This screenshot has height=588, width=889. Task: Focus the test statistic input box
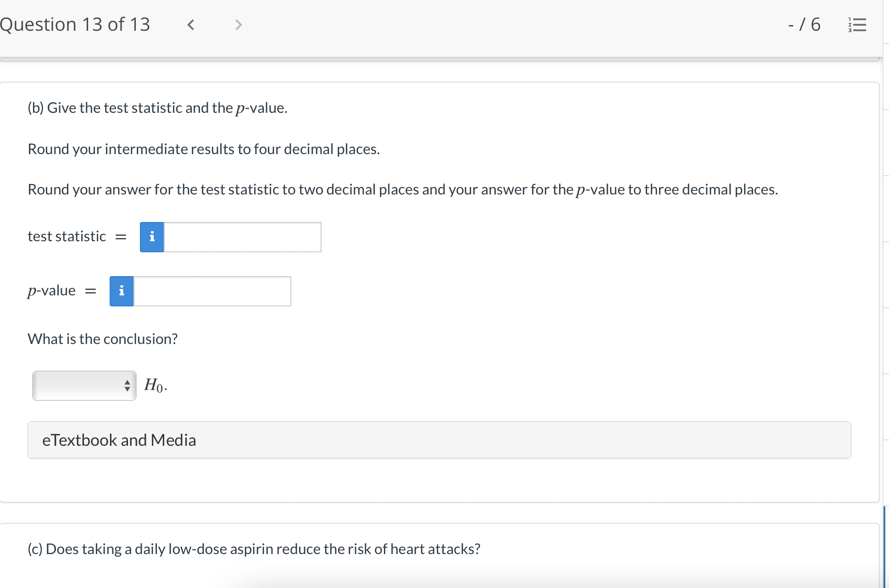point(242,237)
